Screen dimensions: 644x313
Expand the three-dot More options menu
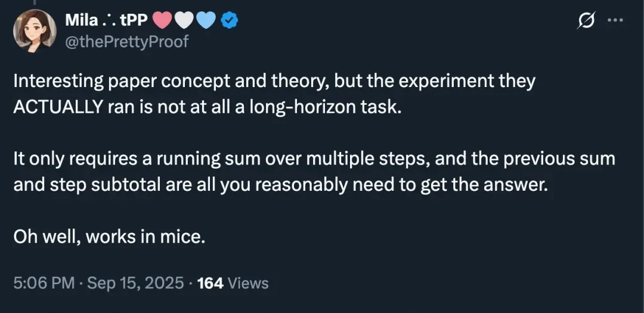click(x=614, y=21)
